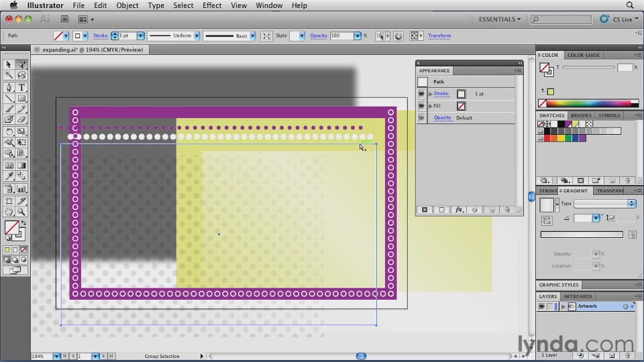The image size is (644, 362).
Task: Click Add New Effect fx button
Action: tap(459, 210)
